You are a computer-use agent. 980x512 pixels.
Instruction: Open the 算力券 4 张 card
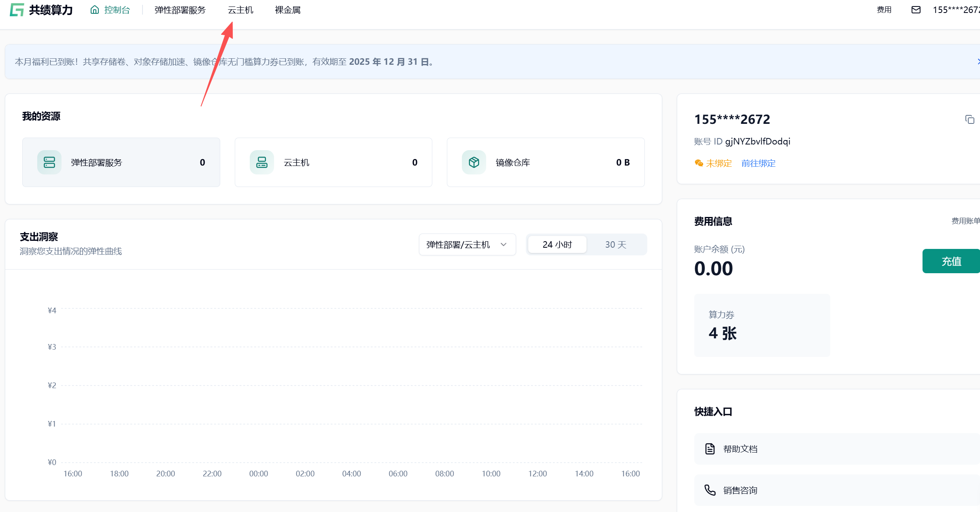(x=761, y=325)
